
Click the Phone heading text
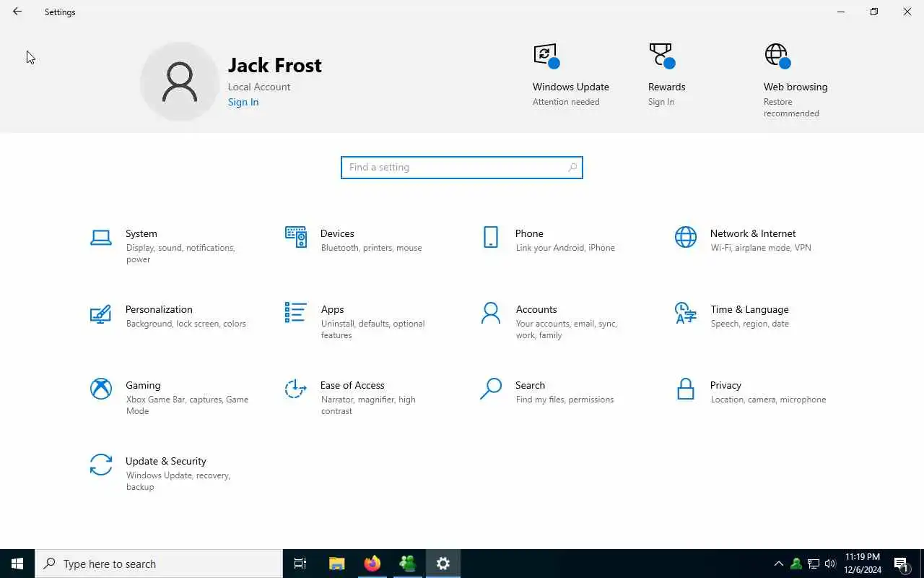pyautogui.click(x=529, y=233)
